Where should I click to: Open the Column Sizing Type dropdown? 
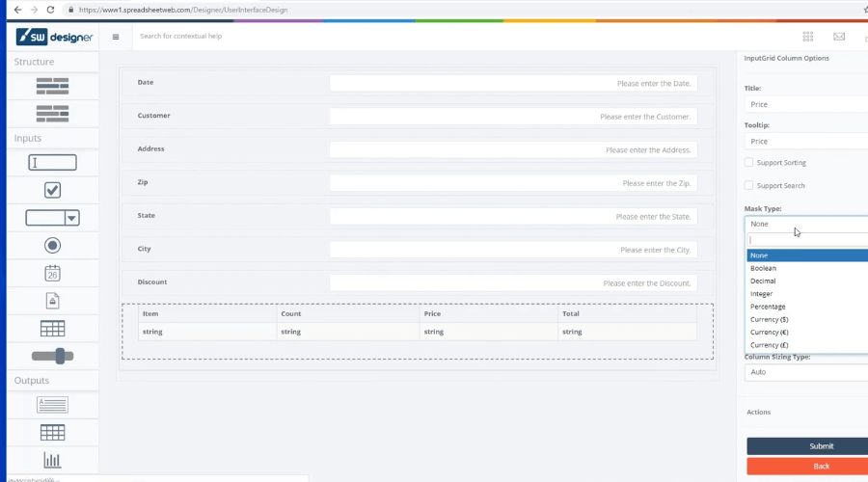(x=806, y=372)
